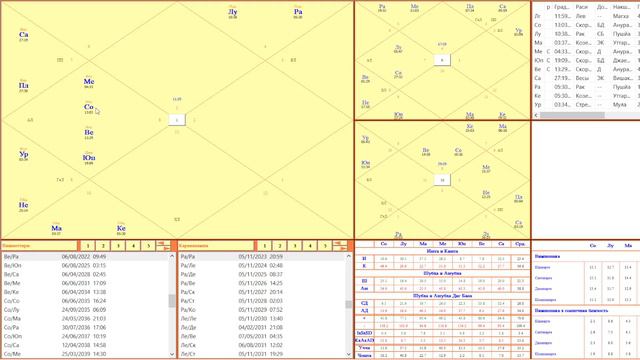Click the varga number box in the lower right chart

pyautogui.click(x=442, y=180)
